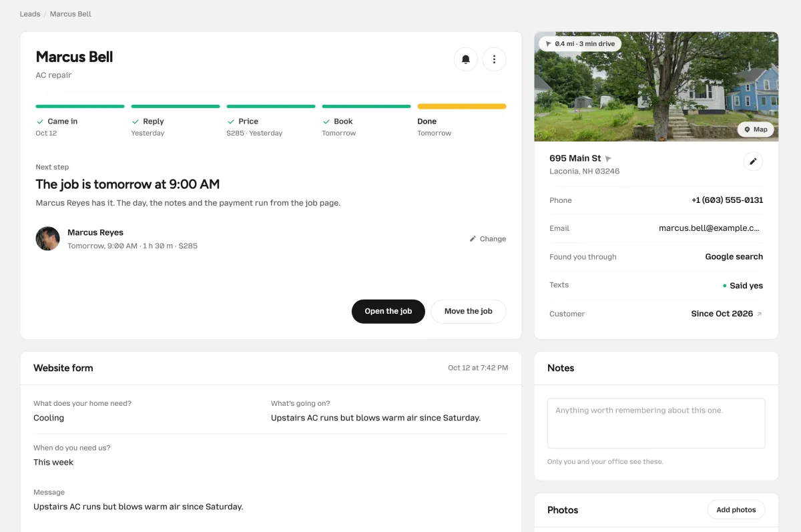Click the Google search value

click(734, 257)
